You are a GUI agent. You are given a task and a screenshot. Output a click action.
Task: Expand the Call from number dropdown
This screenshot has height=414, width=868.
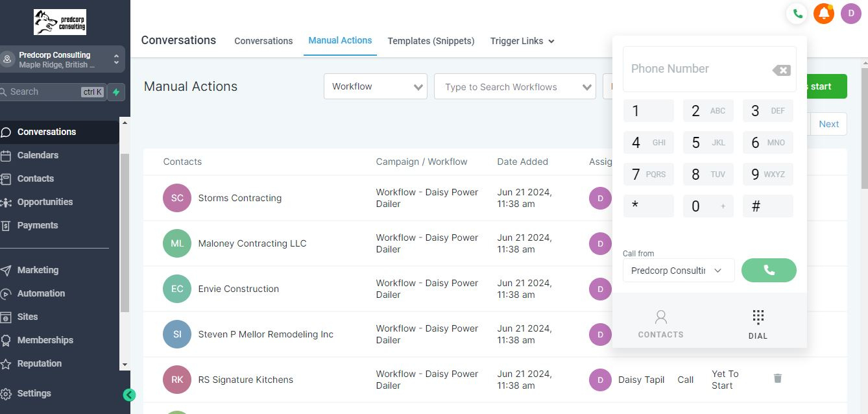(679, 271)
